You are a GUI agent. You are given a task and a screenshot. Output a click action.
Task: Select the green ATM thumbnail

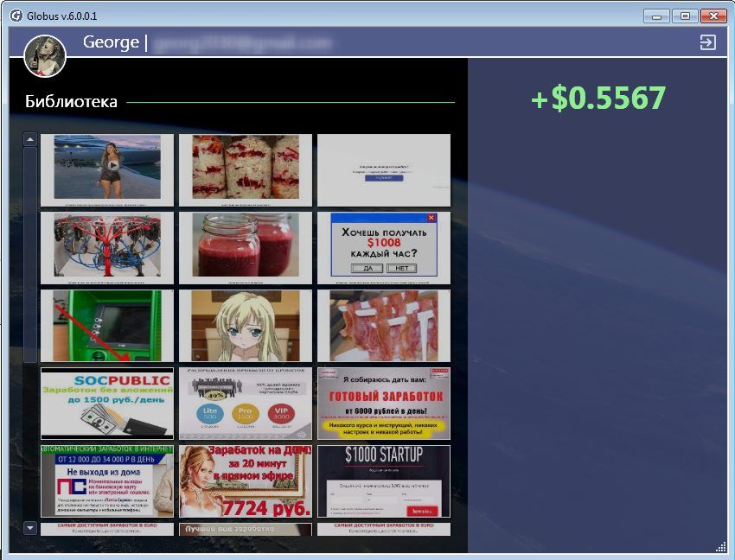click(x=107, y=325)
